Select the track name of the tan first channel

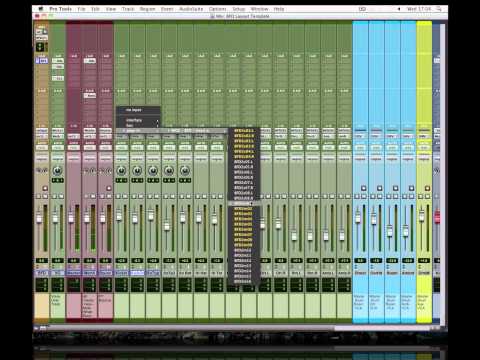pos(42,273)
